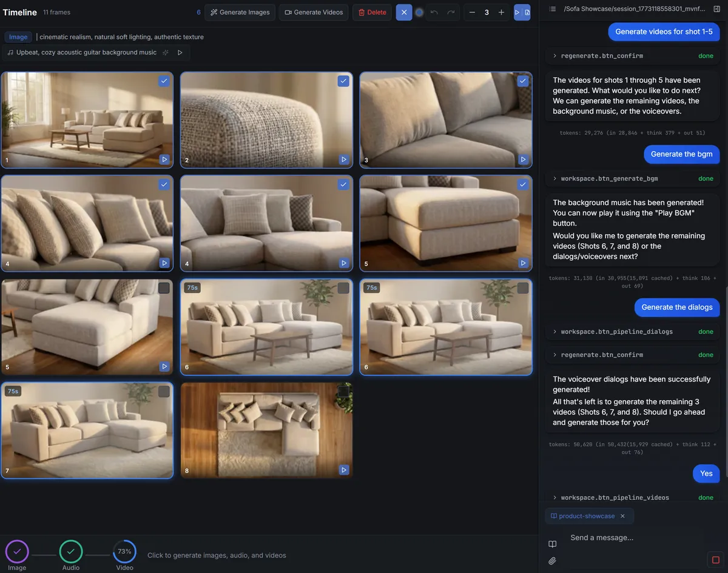Remove the product-showcase tag chip
The image size is (728, 573).
[622, 516]
